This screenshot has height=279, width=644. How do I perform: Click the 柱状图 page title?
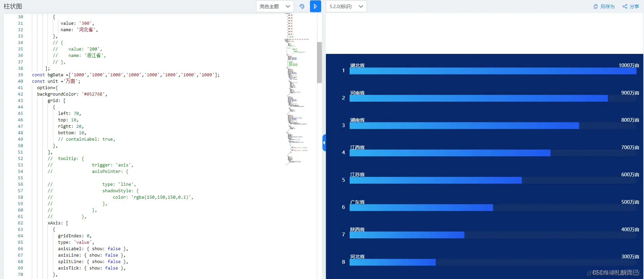13,6
